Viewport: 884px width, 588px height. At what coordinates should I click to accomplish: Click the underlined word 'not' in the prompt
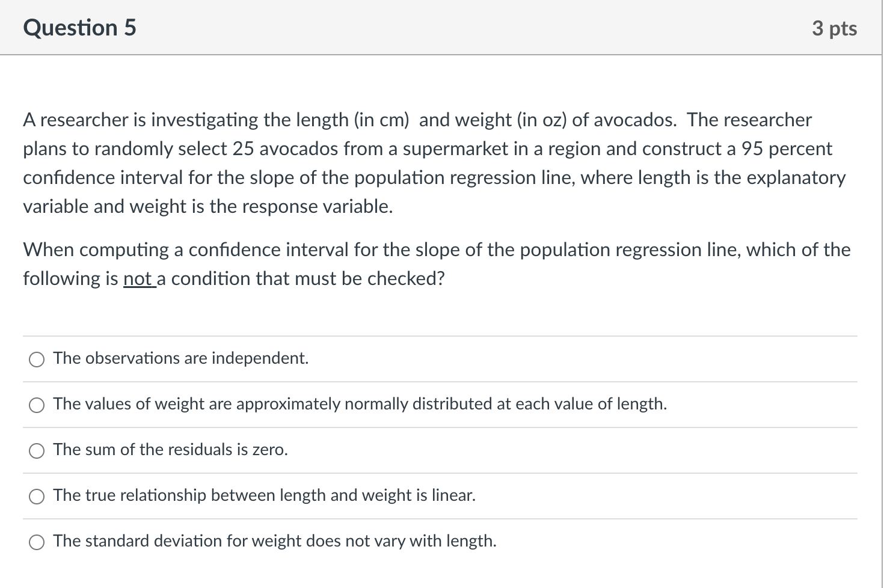point(137,279)
